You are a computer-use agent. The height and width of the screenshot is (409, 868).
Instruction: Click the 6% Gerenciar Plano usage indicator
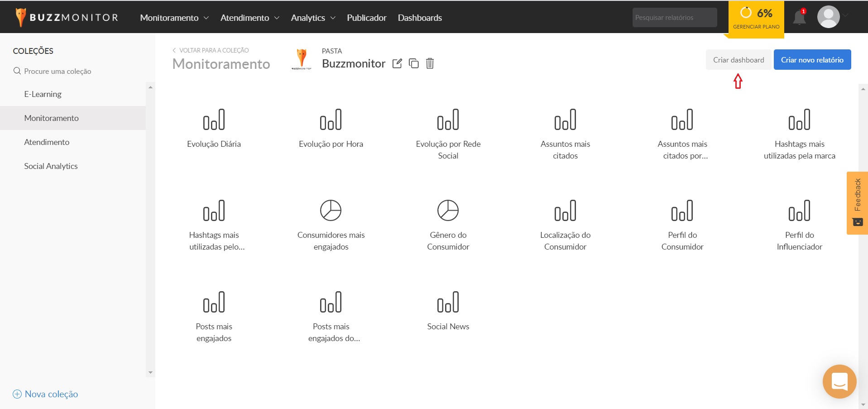coord(756,18)
